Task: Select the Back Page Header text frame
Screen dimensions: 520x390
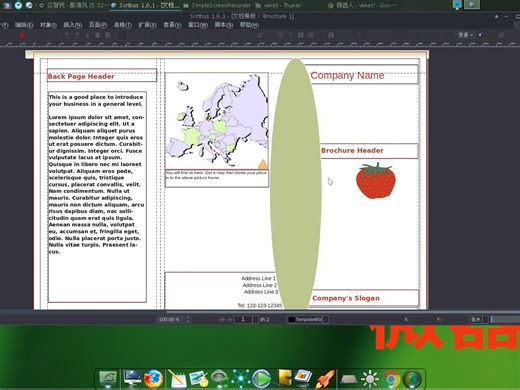Action: (x=102, y=76)
